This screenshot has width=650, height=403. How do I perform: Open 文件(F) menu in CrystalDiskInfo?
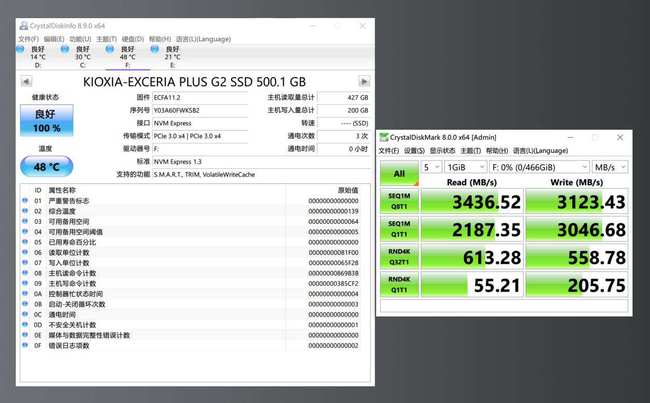tap(28, 39)
